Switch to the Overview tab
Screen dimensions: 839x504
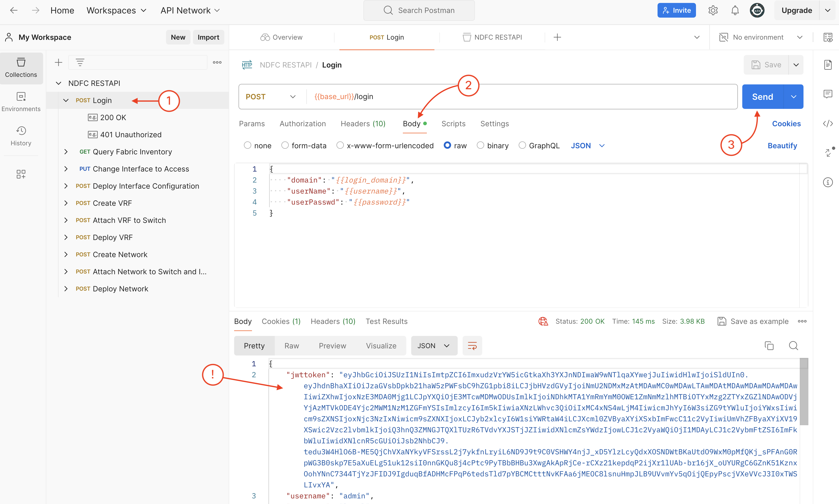pyautogui.click(x=281, y=37)
